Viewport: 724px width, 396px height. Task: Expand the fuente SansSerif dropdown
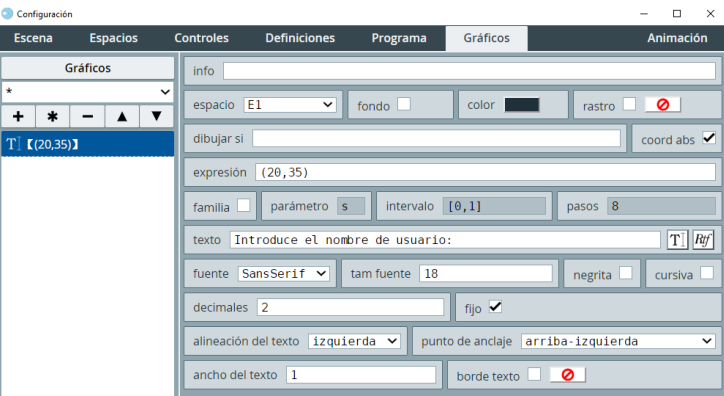coord(284,274)
